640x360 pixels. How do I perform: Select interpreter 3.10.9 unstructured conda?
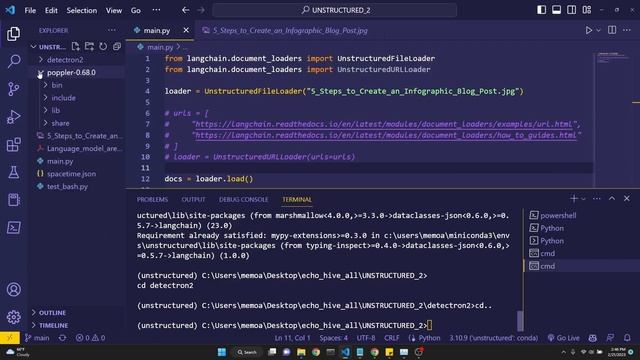[x=493, y=338]
